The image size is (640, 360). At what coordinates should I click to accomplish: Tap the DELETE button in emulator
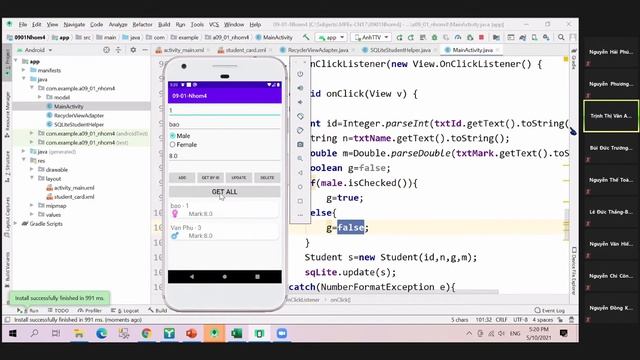pyautogui.click(x=267, y=178)
